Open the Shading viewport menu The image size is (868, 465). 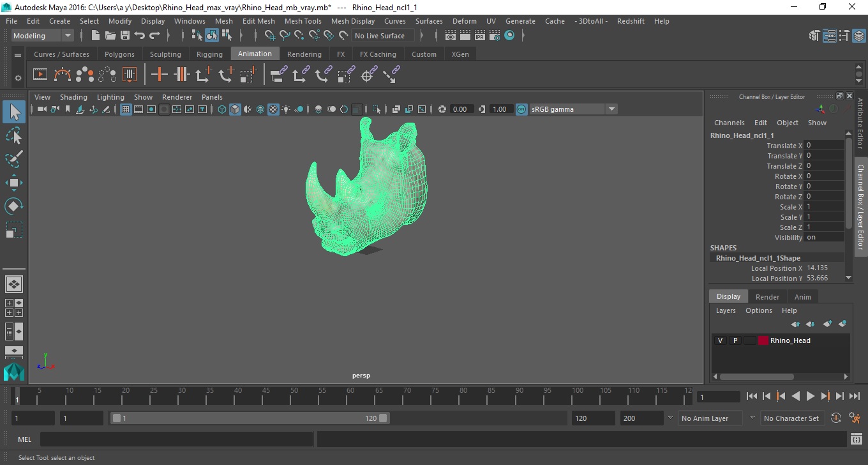pyautogui.click(x=73, y=97)
